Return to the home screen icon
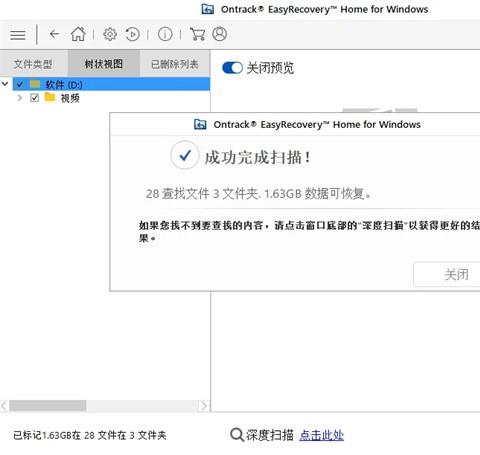Image resolution: width=480 pixels, height=455 pixels. click(78, 34)
